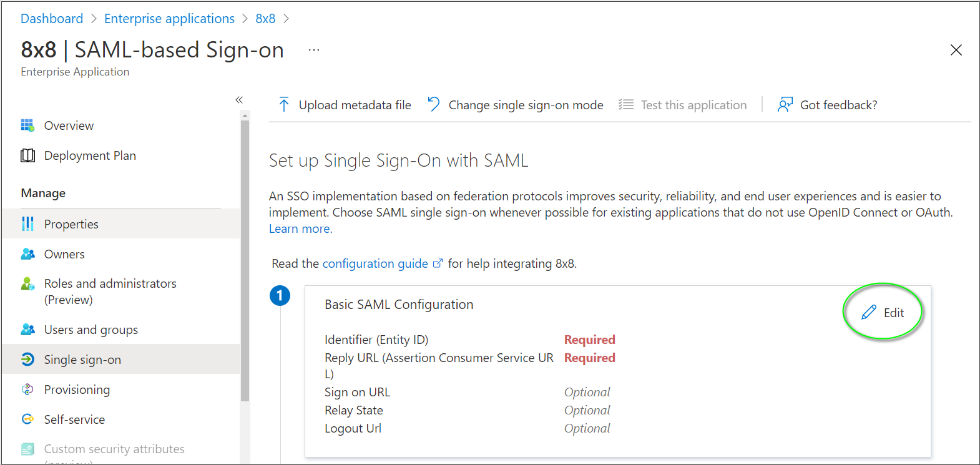Click Edit on Basic SAML Configuration
The height and width of the screenshot is (465, 980).
883,313
